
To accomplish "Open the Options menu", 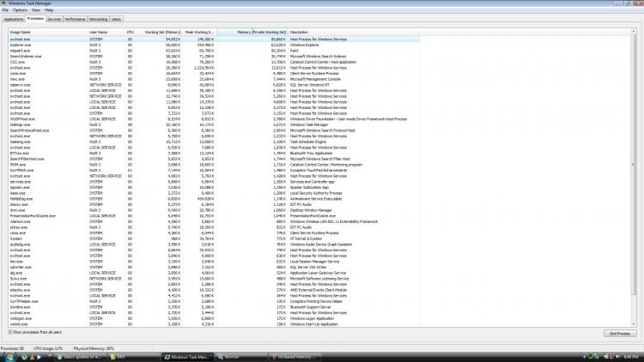I will click(x=20, y=9).
